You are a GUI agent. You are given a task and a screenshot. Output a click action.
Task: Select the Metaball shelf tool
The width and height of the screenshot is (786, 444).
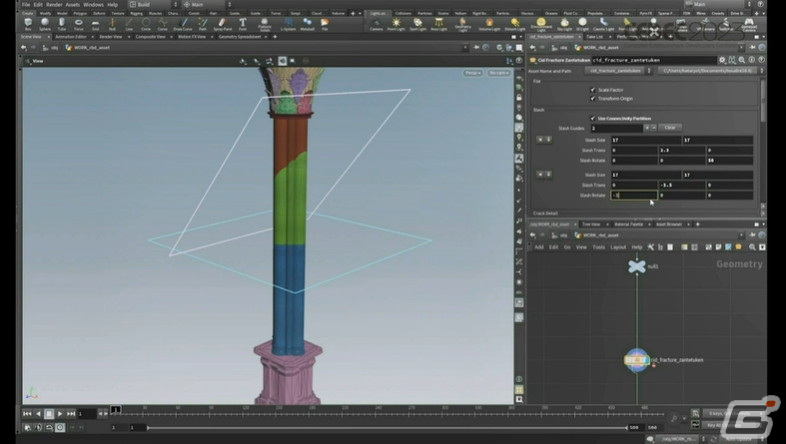(307, 24)
